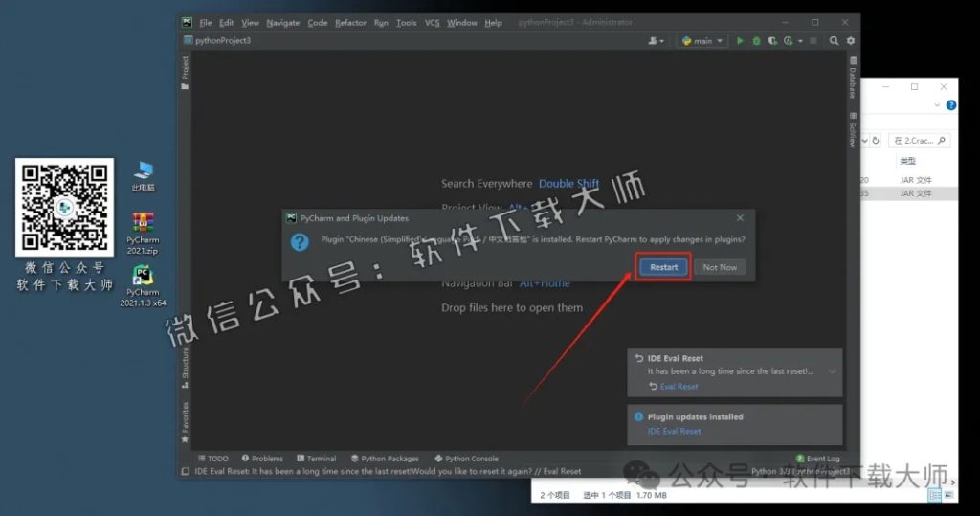This screenshot has height=516, width=980.
Task: Open Search Everywhere magnifier icon
Action: pos(834,40)
